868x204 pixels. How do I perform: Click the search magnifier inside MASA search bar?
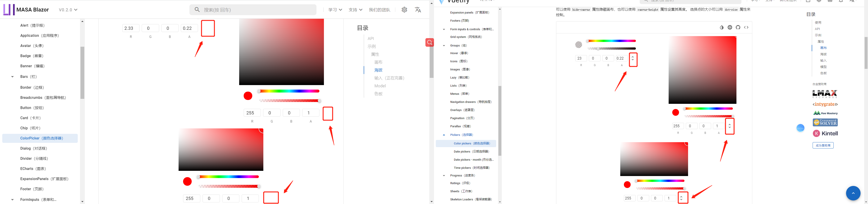pos(197,10)
